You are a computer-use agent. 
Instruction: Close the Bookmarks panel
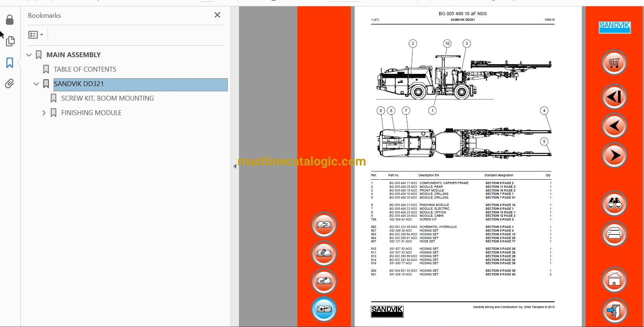[217, 15]
